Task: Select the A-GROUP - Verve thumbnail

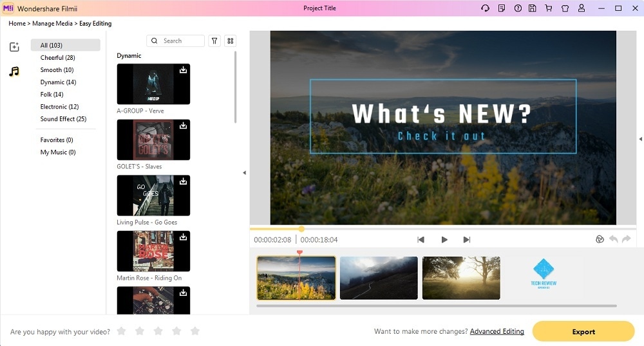Action: point(153,84)
